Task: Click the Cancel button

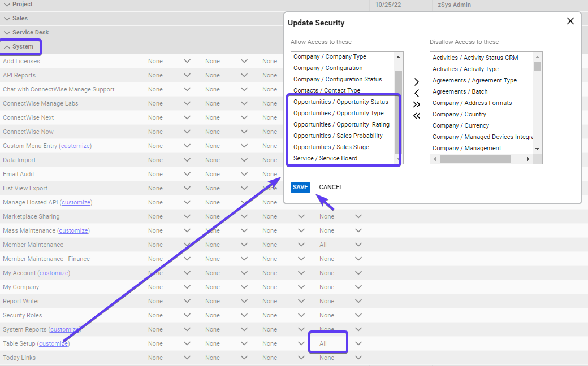Action: 331,188
